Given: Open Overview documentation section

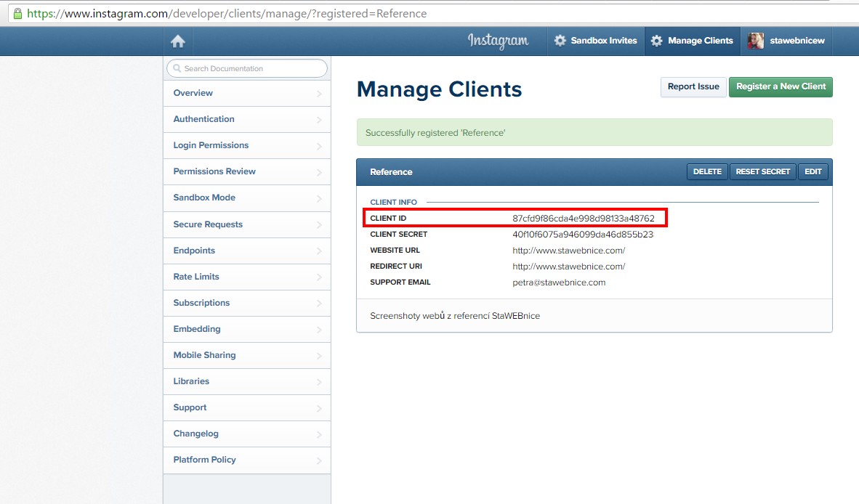Looking at the screenshot, I should tap(247, 93).
